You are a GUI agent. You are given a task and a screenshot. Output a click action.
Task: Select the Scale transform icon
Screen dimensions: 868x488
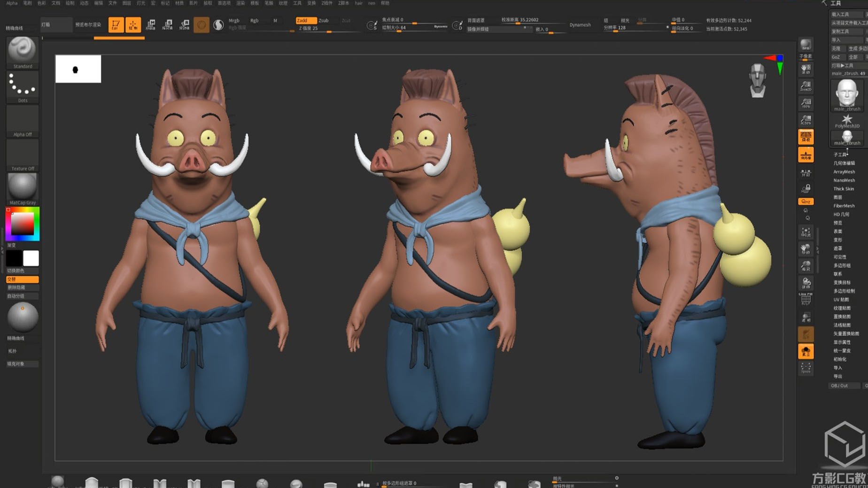[168, 24]
